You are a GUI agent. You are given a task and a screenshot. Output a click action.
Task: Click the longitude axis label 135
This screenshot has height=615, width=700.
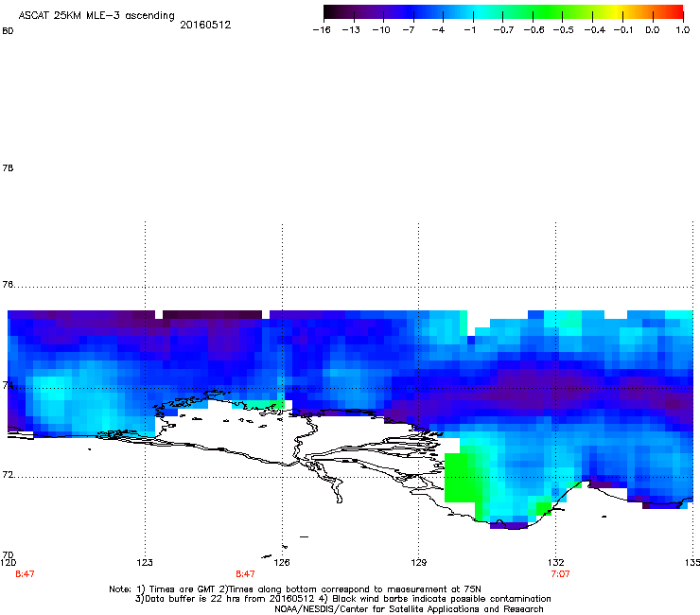[x=692, y=562]
